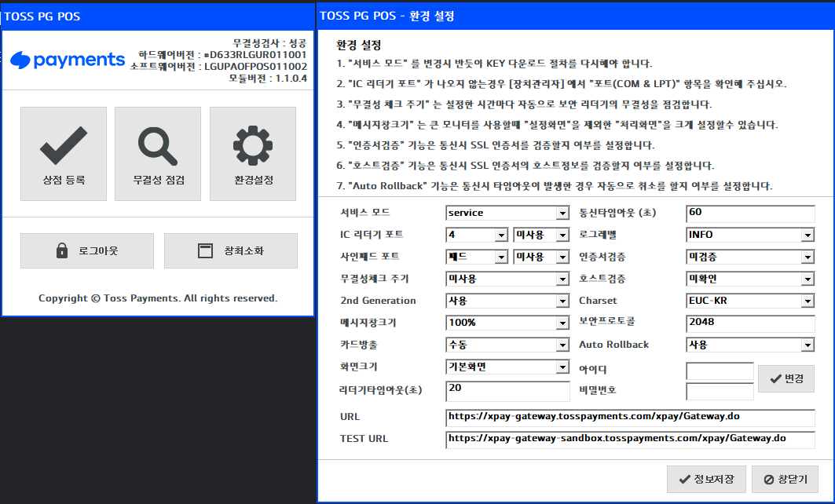835x504 pixels.
Task: Click the 변경 text
Action: 794,378
